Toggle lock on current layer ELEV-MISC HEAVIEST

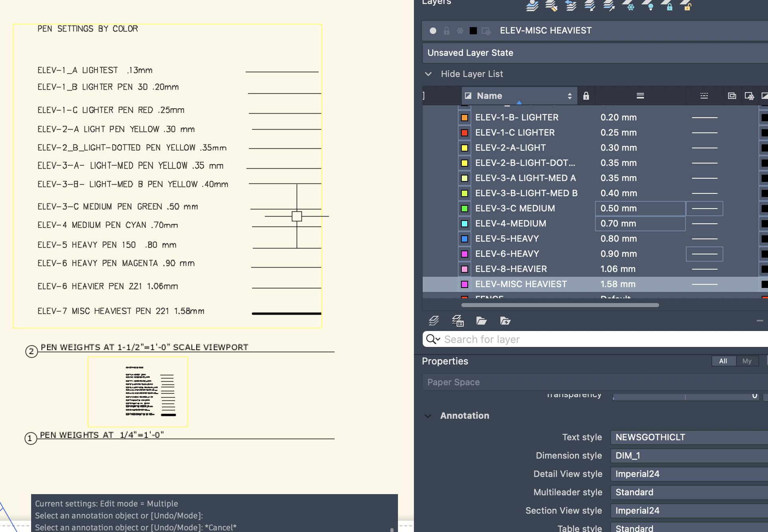[447, 31]
